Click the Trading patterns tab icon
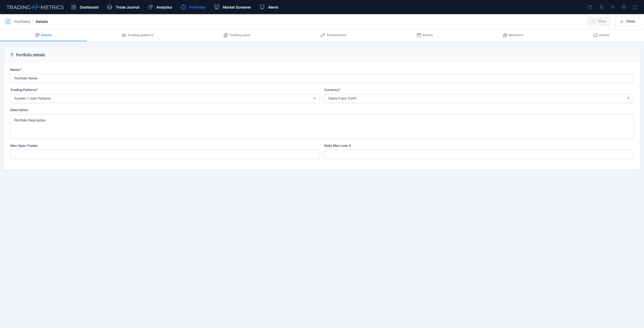 click(x=124, y=35)
